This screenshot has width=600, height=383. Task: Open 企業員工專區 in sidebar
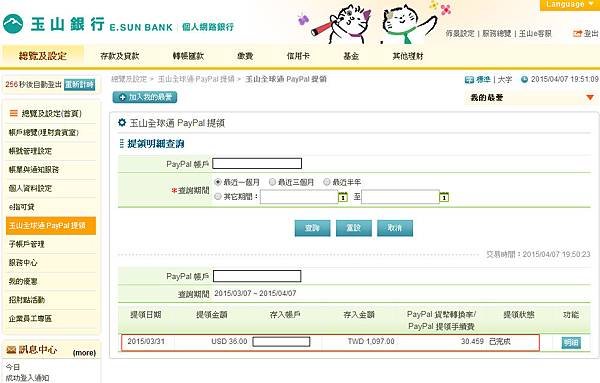point(30,318)
